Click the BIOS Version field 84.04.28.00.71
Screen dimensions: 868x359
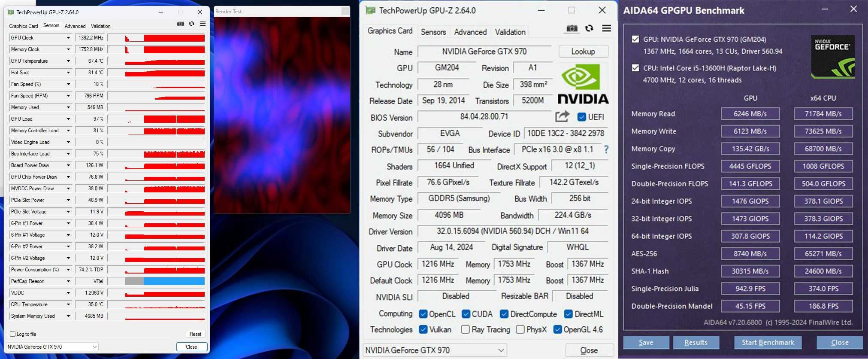click(484, 116)
